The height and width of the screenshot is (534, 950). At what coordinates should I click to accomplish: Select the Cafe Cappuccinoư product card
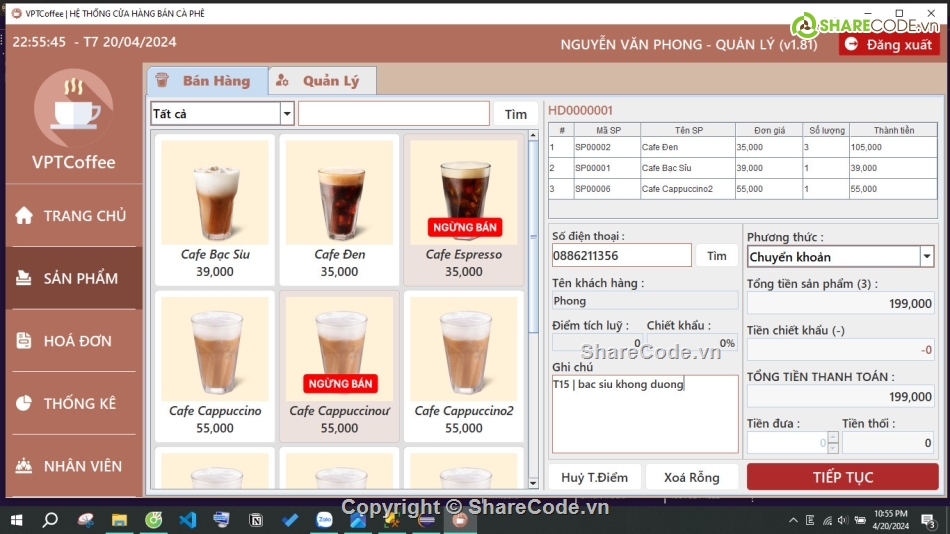339,366
